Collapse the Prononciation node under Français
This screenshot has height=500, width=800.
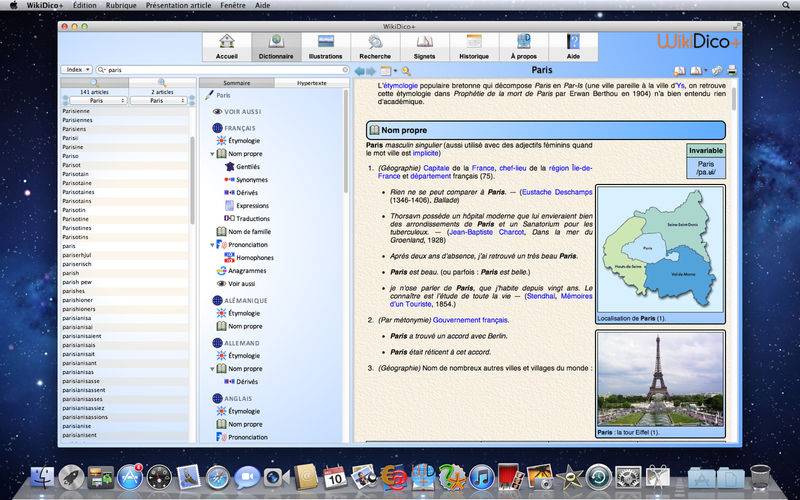coord(212,245)
